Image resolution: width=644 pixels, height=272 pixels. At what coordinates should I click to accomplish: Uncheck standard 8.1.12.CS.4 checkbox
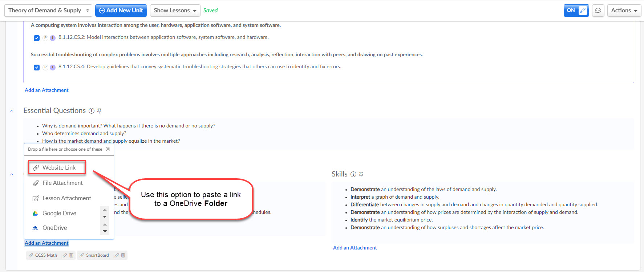(37, 67)
